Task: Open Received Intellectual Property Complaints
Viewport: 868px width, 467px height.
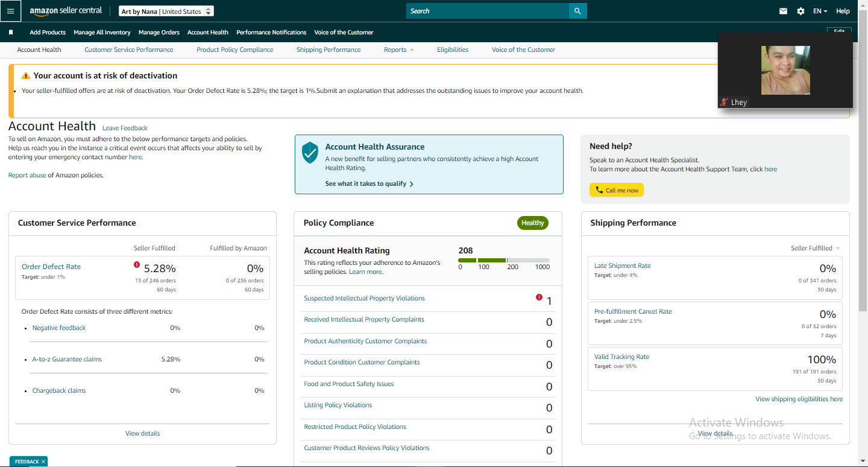Action: coord(364,319)
